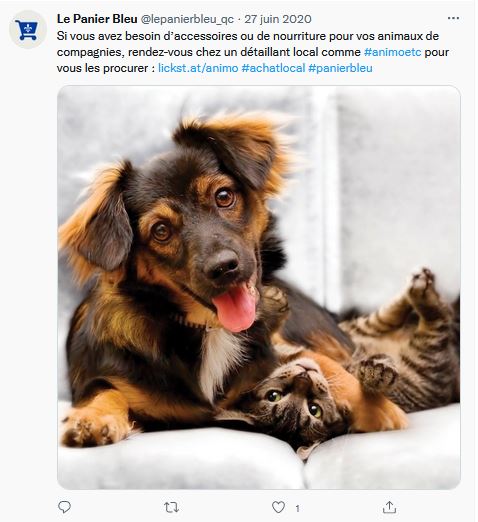This screenshot has width=478, height=522.
Task: Follow the #animoetc hashtag
Action: click(393, 52)
